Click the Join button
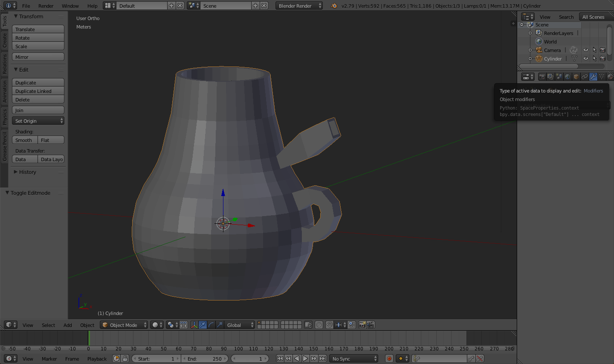The width and height of the screenshot is (614, 364). pyautogui.click(x=38, y=110)
